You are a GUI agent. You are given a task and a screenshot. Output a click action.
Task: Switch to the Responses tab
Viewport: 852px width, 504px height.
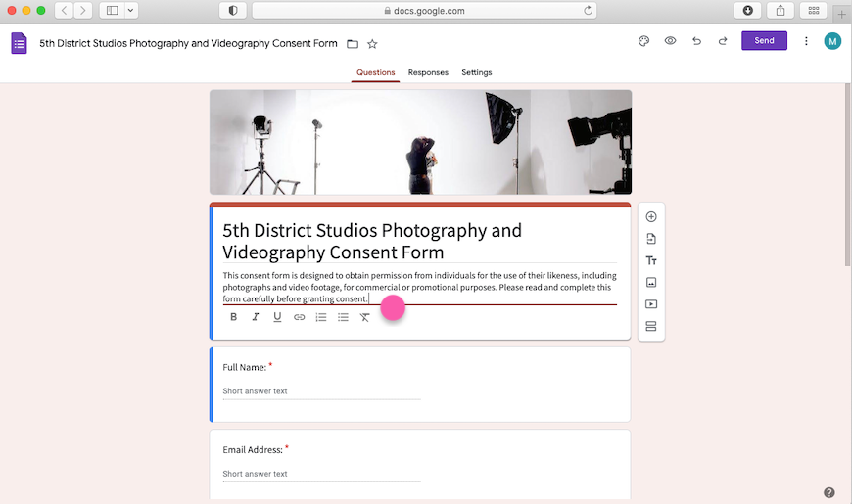tap(428, 72)
